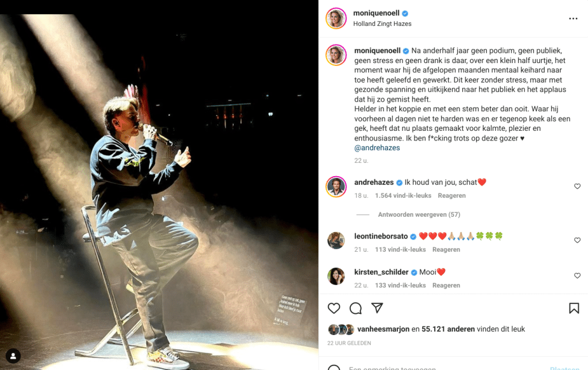Open moniquenoell profile picture in header
This screenshot has width=588, height=370.
(x=336, y=18)
